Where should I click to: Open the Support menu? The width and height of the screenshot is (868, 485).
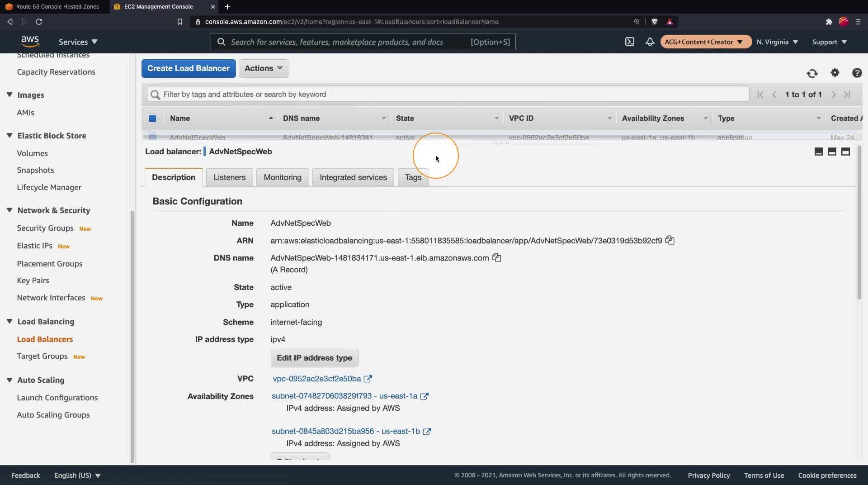[829, 42]
